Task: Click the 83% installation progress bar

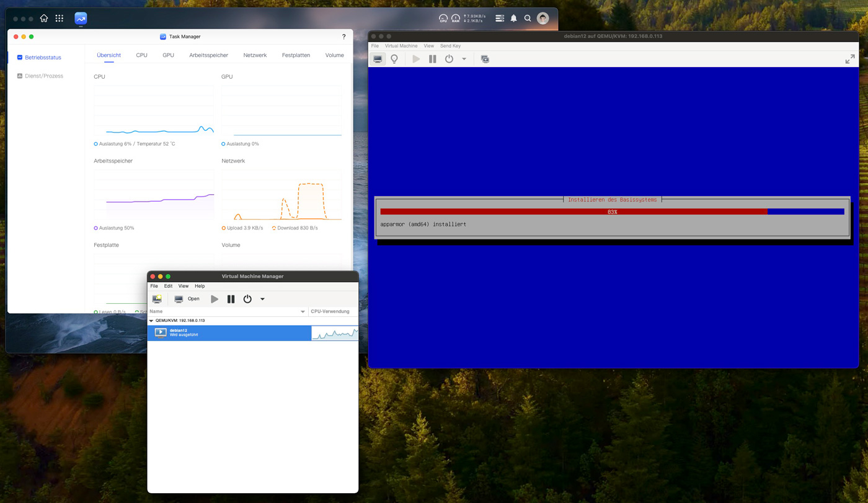Action: pos(613,211)
